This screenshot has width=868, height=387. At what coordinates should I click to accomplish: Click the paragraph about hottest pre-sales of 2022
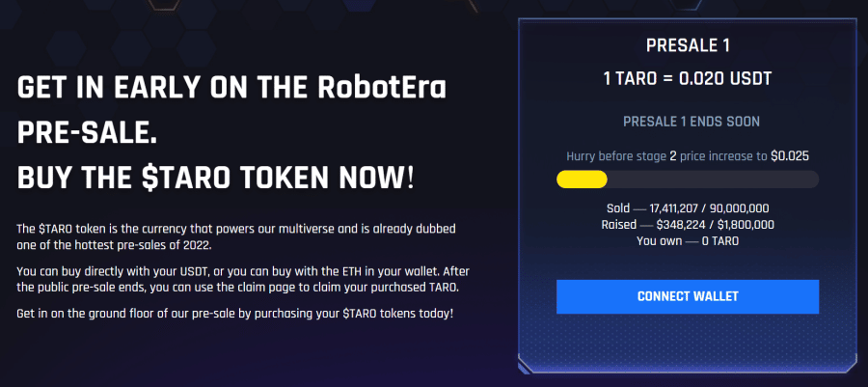coord(236,237)
